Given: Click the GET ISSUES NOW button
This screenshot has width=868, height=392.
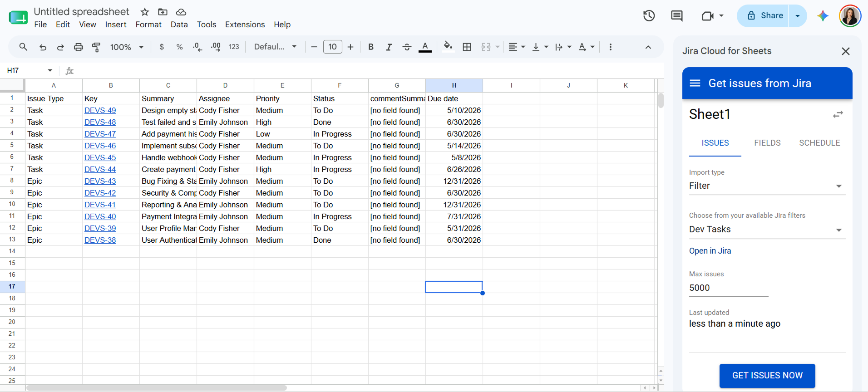Looking at the screenshot, I should tap(767, 376).
